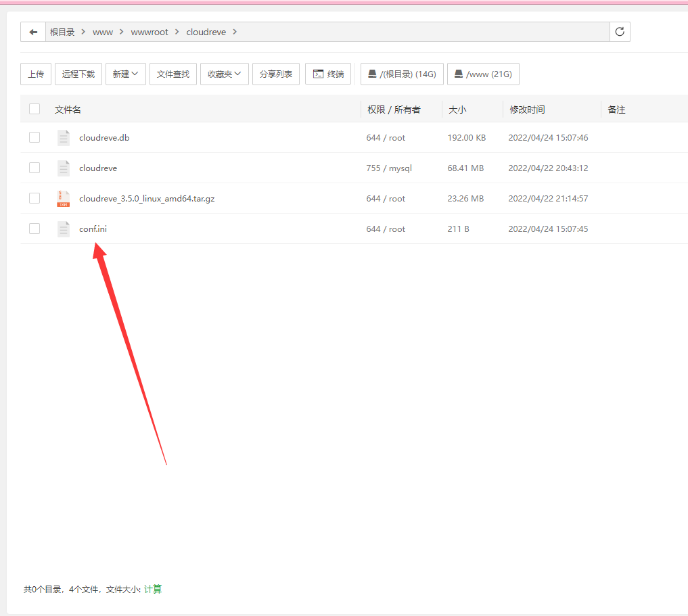Switch to /www (21G) disk
Image resolution: width=688 pixels, height=616 pixels.
click(483, 74)
